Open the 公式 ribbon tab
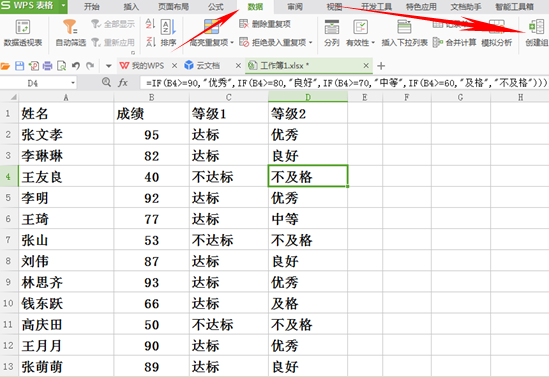The height and width of the screenshot is (377, 549). coord(216,6)
